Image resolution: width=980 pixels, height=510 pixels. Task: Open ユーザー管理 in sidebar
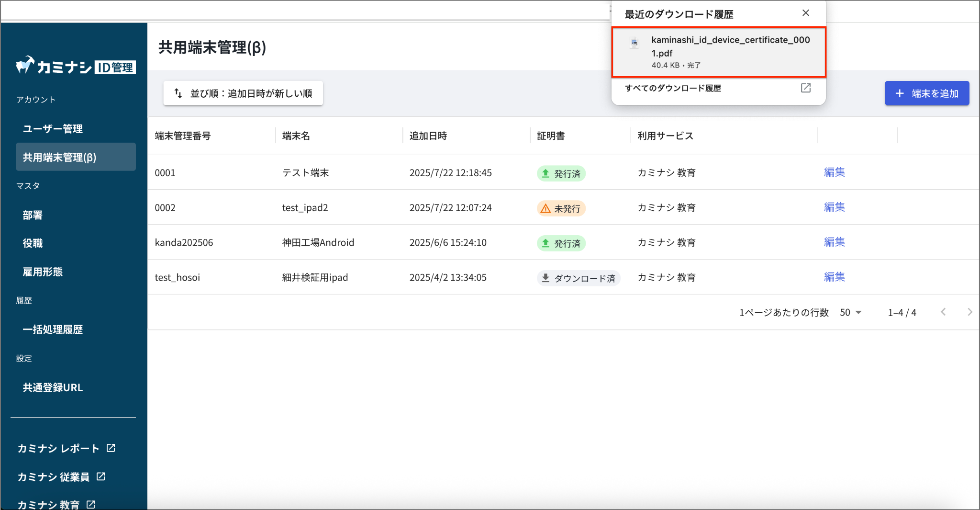click(76, 129)
